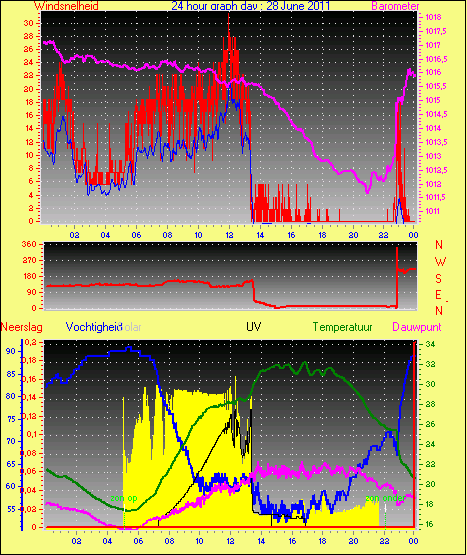The image size is (467, 555).
Task: Click the Dauwpunt legend label
Action: tap(417, 327)
